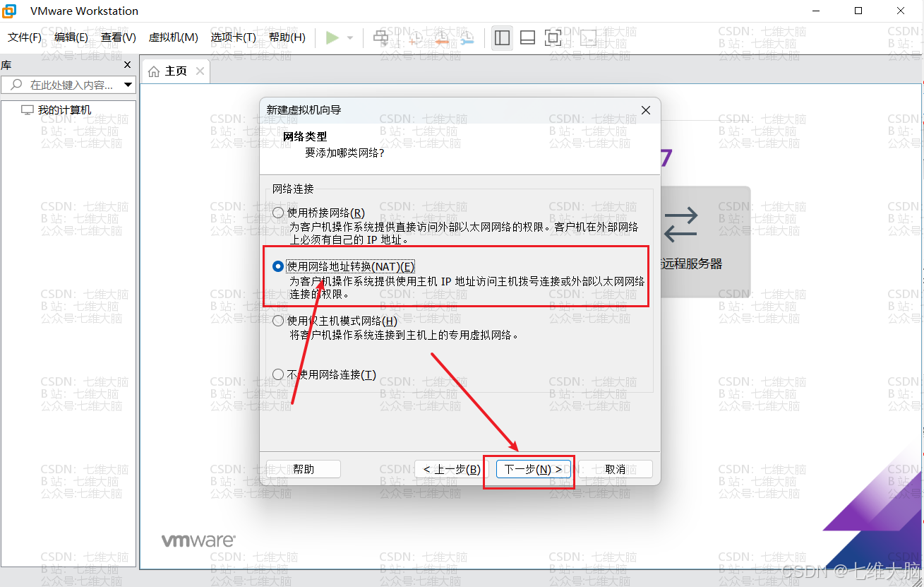Click the 库 panel title

pos(6,65)
